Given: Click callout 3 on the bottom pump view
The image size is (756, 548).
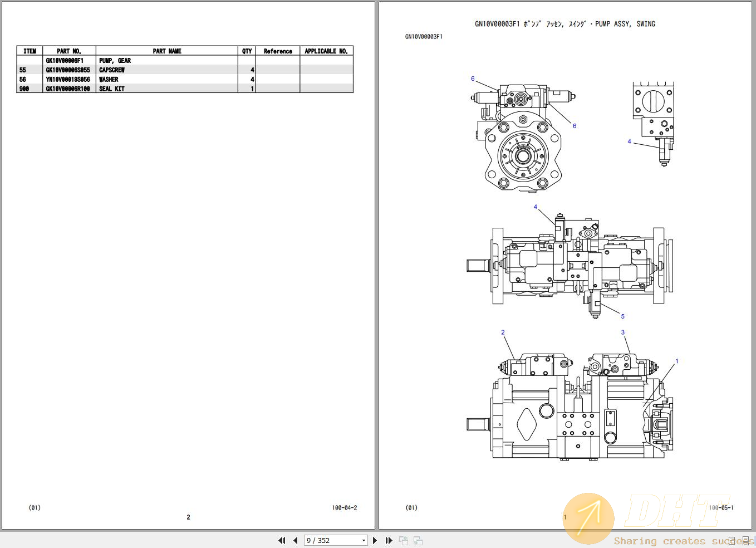Looking at the screenshot, I should tap(623, 332).
